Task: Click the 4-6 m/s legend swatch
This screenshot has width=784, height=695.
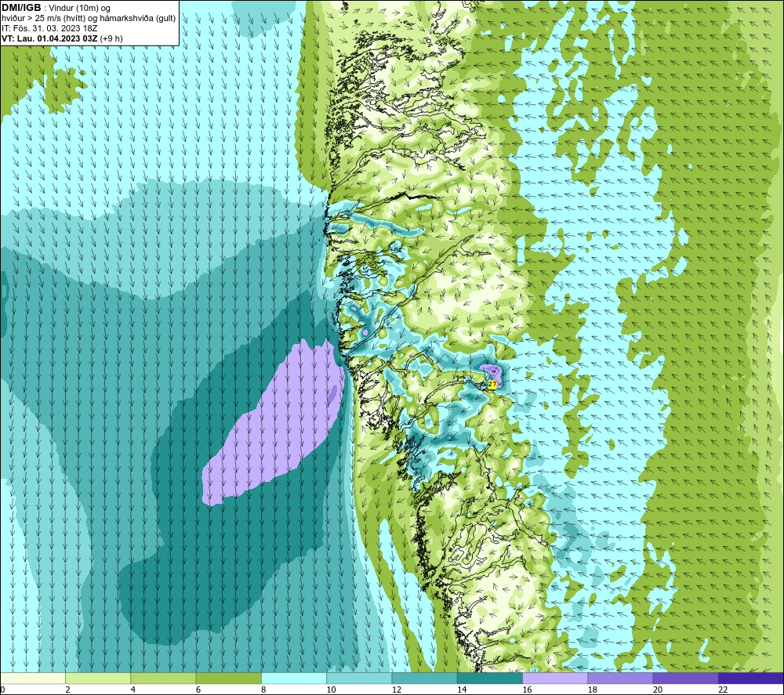Action: [163, 678]
